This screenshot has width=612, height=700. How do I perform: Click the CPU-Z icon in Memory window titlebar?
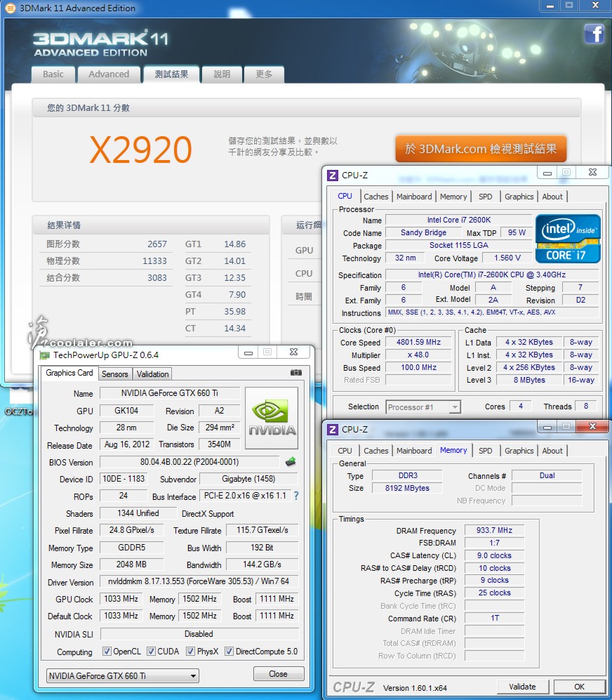[333, 429]
